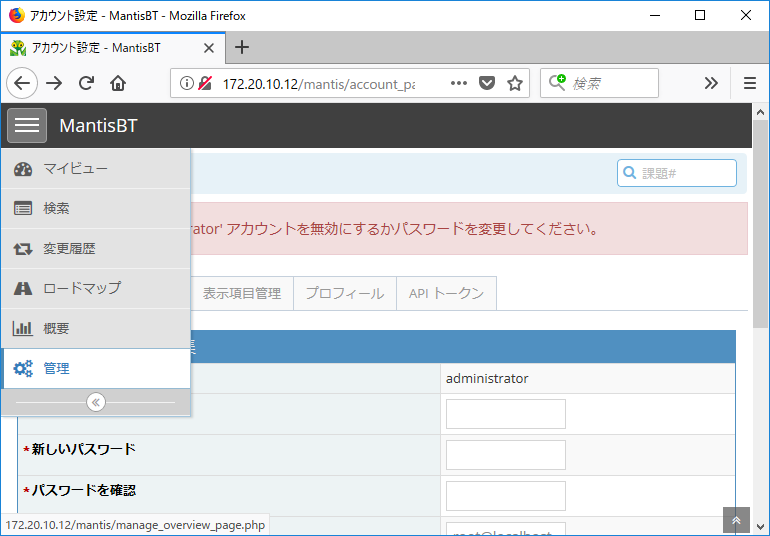Click the search engine magnifier icon

click(557, 82)
